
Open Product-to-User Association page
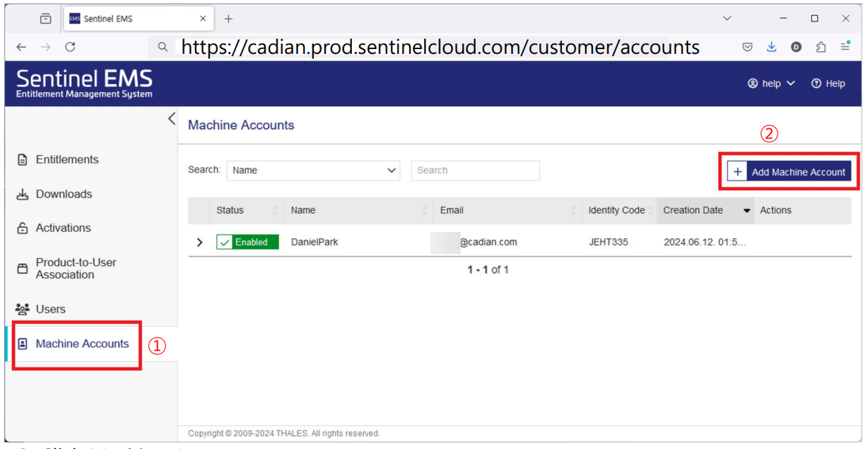pyautogui.click(x=76, y=268)
